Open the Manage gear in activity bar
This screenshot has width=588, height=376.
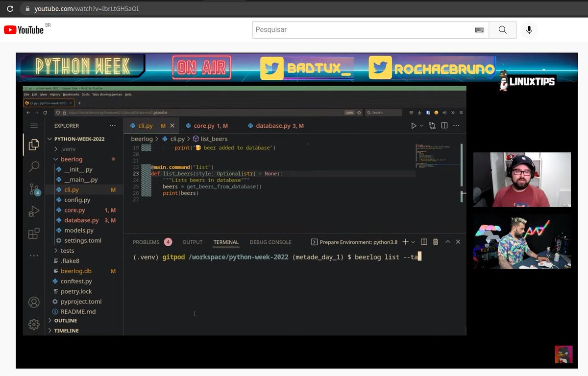tap(34, 324)
